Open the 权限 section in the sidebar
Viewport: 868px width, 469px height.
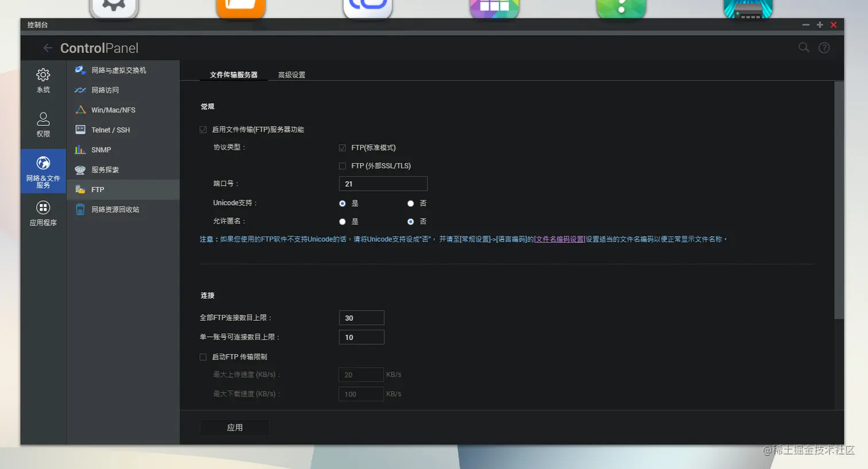(43, 125)
